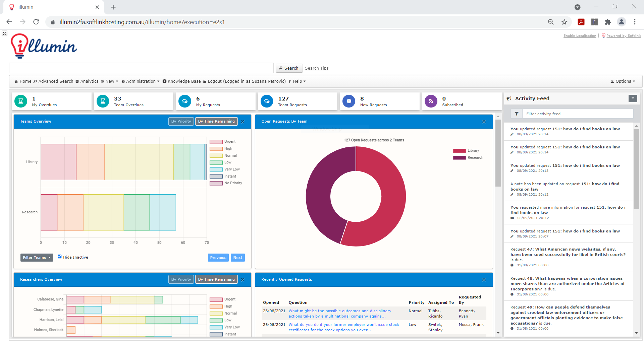Click the illumin logo
The height and width of the screenshot is (345, 644).
click(44, 46)
